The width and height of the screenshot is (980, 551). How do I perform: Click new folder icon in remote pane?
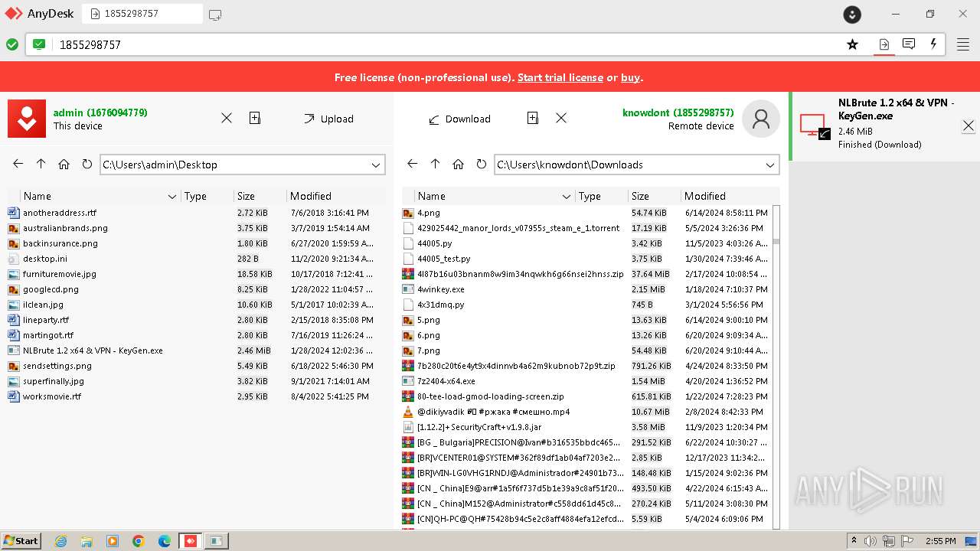tap(533, 118)
